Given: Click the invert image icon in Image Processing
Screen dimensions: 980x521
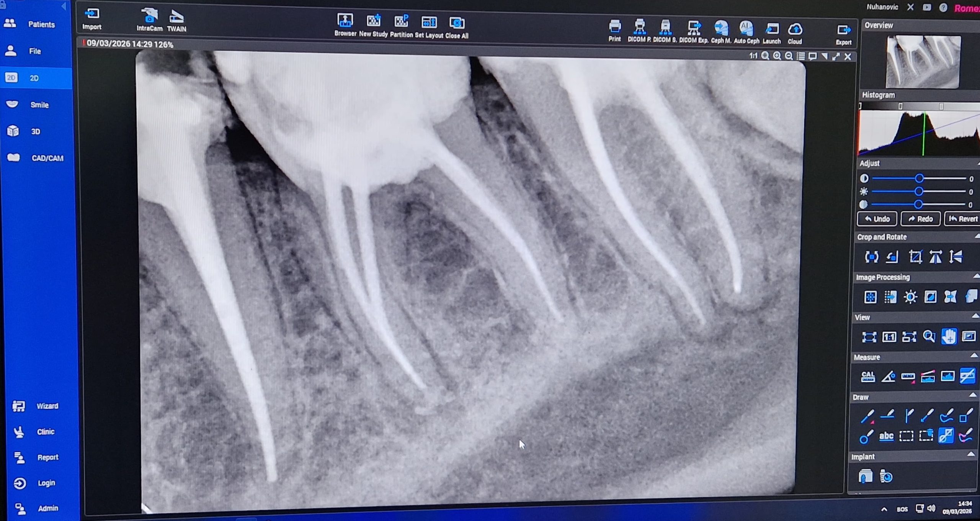Looking at the screenshot, I should (930, 297).
